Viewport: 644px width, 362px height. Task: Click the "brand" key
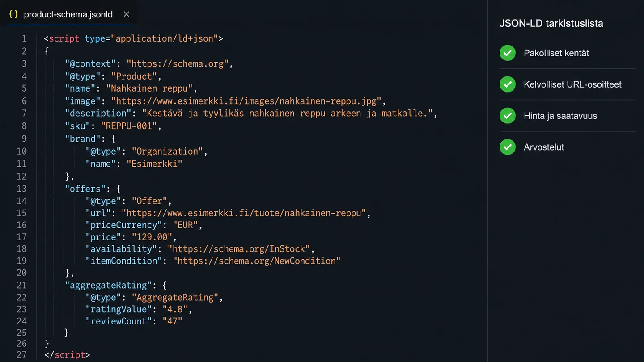click(x=83, y=139)
